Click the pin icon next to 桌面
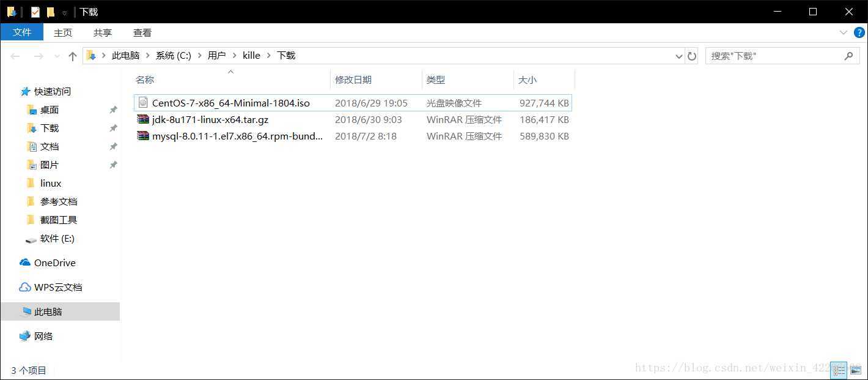The image size is (868, 380). [x=113, y=110]
